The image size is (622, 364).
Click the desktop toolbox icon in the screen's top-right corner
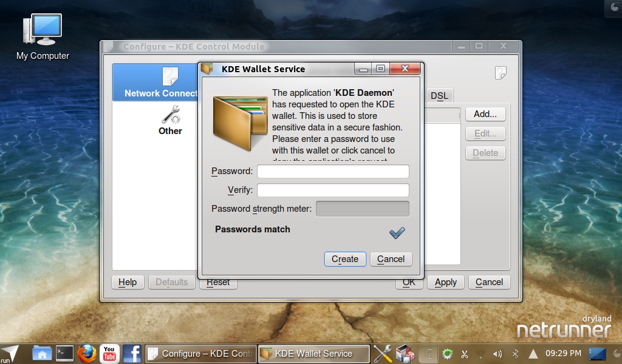pyautogui.click(x=614, y=8)
